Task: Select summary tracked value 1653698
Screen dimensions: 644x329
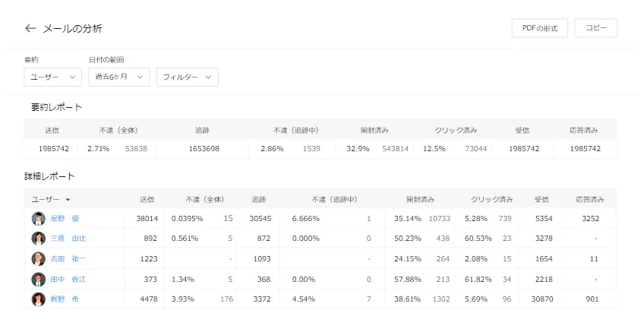Action: [x=204, y=149]
